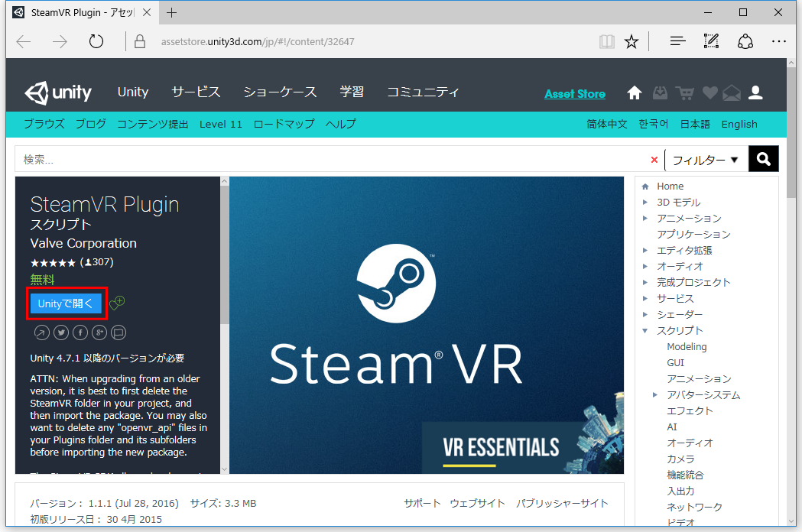Switch language to 한국어

coord(653,125)
